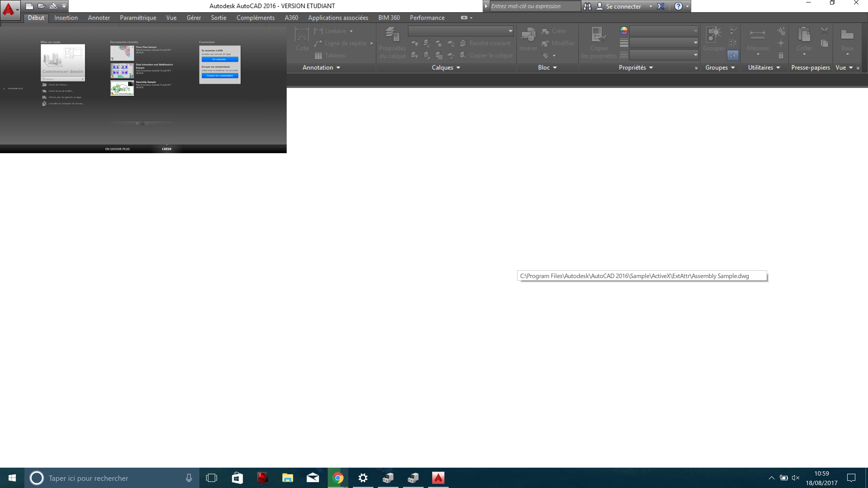The width and height of the screenshot is (868, 488).
Task: Switch to the Début ribbon tab
Action: [x=36, y=18]
